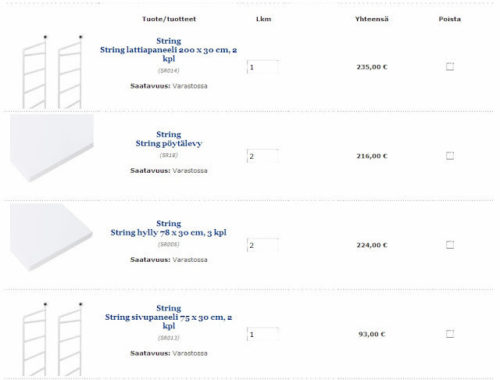Click the lattiapaneeli floor panel product image
This screenshot has width=500, height=380.
coord(52,72)
